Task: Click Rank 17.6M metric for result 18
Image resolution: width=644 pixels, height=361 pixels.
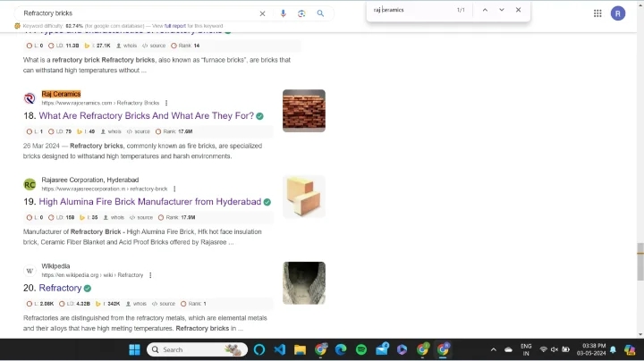Action: pos(174,131)
